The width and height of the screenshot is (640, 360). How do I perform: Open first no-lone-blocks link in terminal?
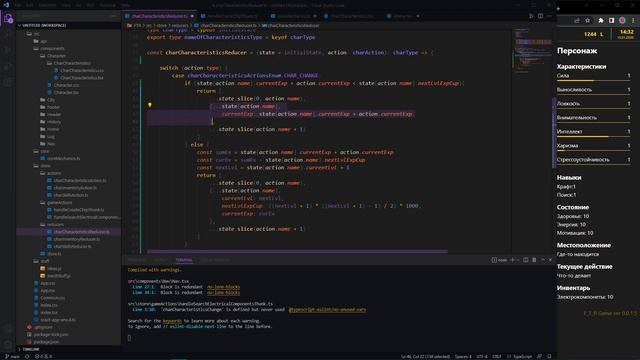pos(223,287)
